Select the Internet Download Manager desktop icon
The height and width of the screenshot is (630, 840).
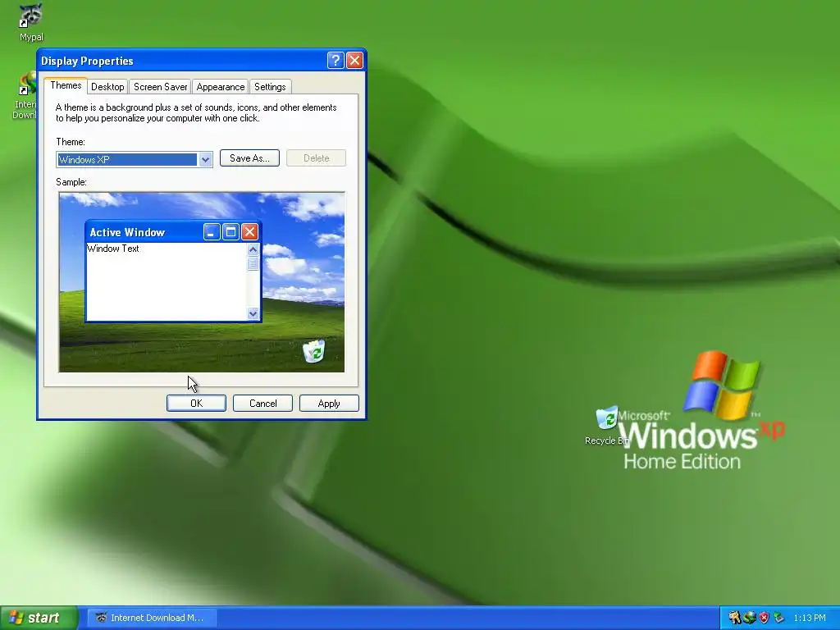click(x=25, y=95)
